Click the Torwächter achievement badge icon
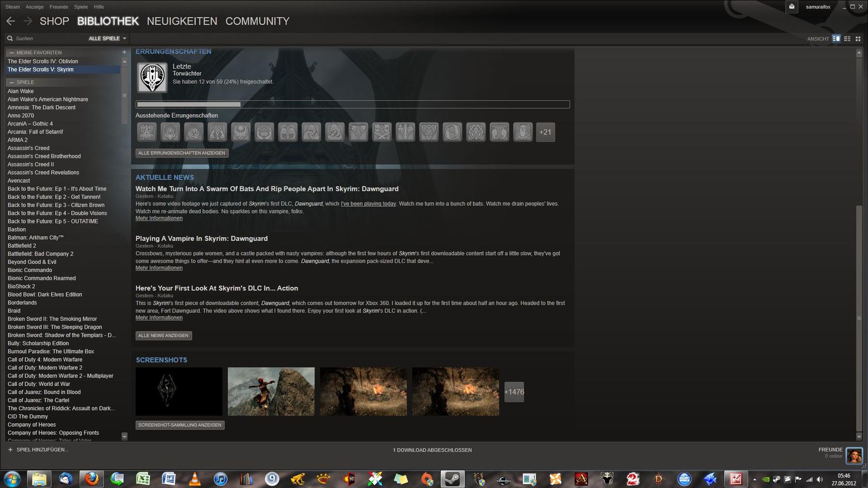This screenshot has width=868, height=488. (x=152, y=77)
